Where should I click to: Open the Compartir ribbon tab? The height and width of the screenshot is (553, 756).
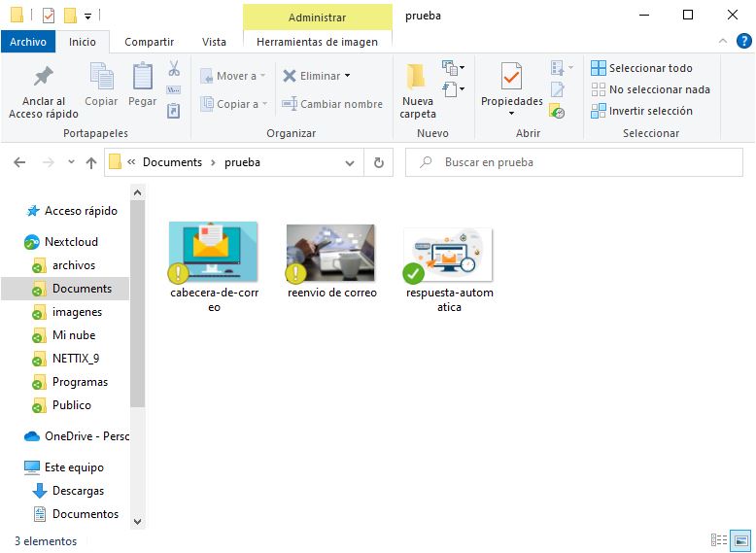point(149,42)
